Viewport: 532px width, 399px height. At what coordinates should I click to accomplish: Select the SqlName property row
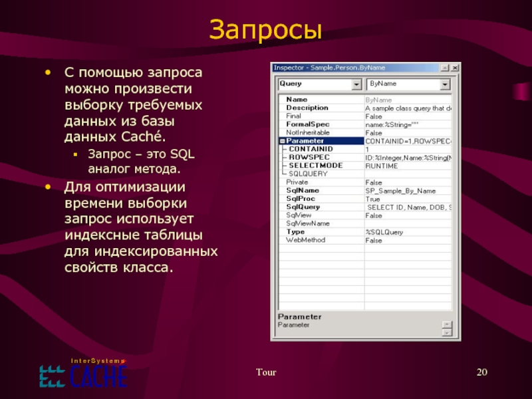(x=365, y=190)
